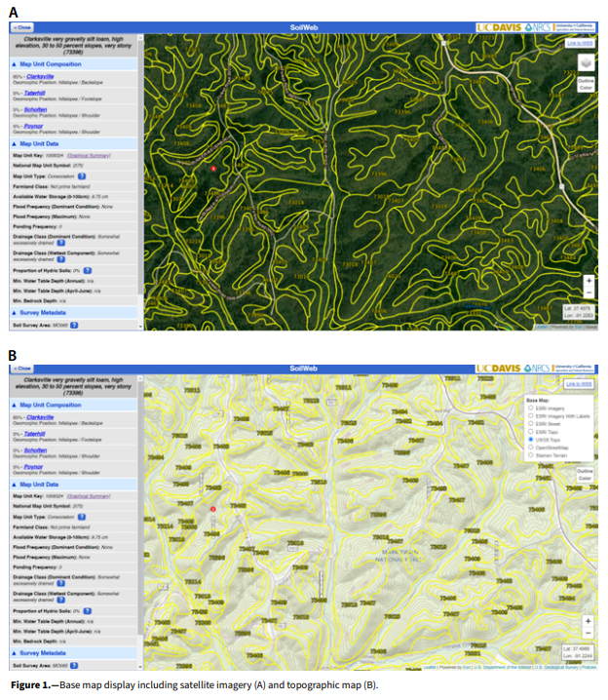Select Stamen Terrain base map radio

pyautogui.click(x=531, y=455)
